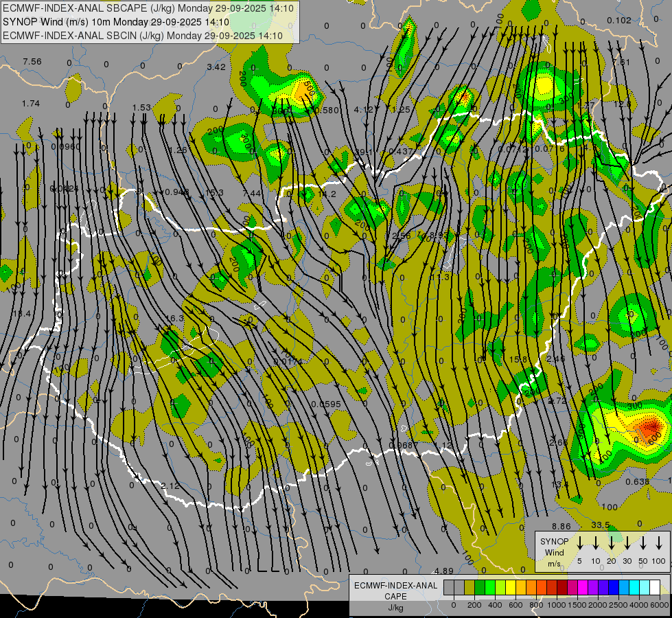Select the gray leftmost CAPE scale swatch
Screen dimensions: 672x618
click(449, 587)
